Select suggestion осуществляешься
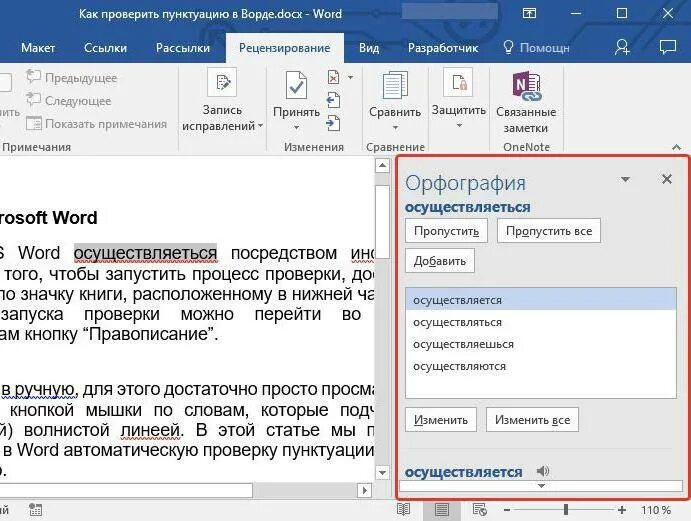Viewport: 691px width, 521px height. click(541, 344)
